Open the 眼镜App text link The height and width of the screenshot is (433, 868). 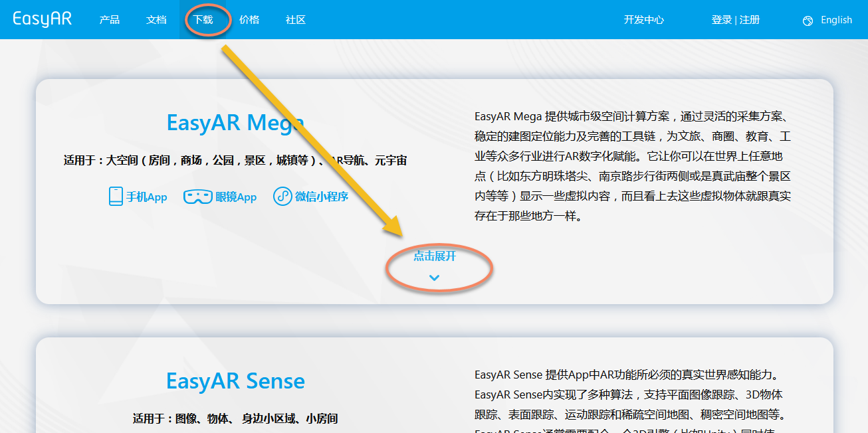pos(236,197)
